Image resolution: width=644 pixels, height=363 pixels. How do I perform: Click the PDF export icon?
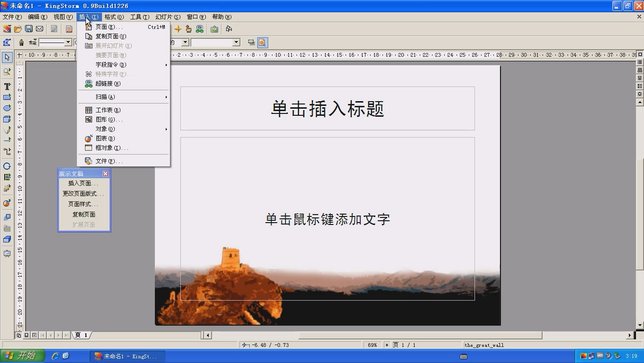(x=69, y=29)
